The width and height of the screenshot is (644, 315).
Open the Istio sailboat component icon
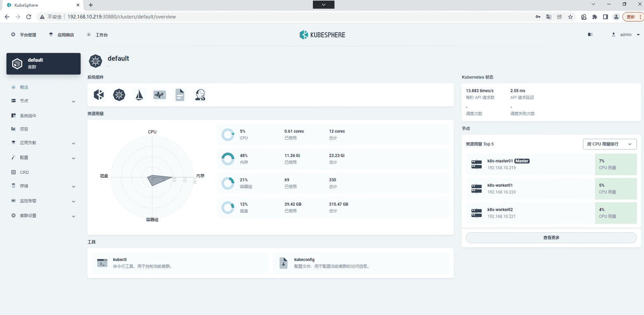[139, 95]
